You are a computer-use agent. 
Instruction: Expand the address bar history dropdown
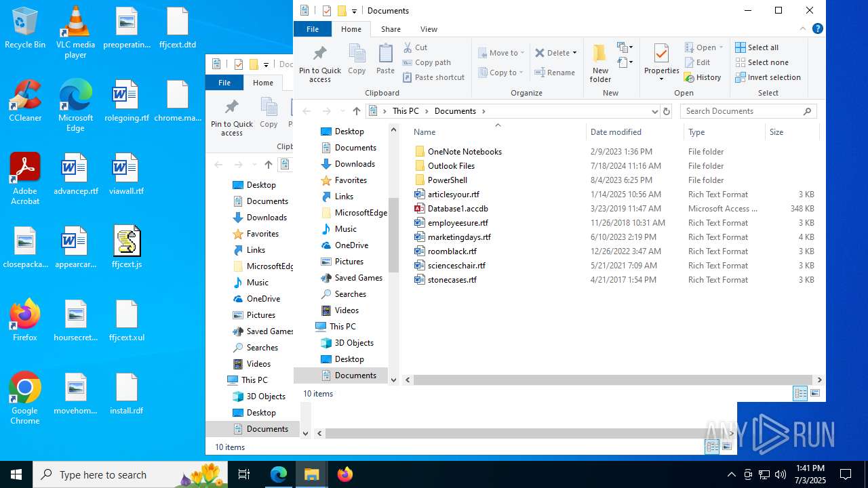point(654,111)
